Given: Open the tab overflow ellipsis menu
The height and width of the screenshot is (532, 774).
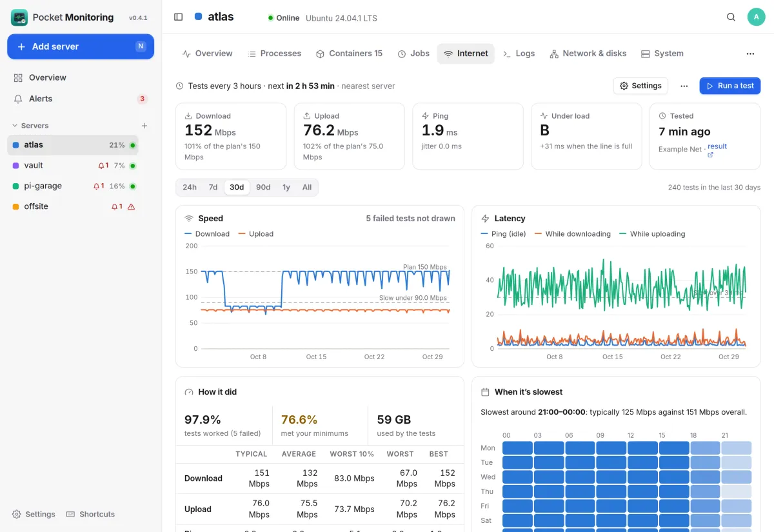Looking at the screenshot, I should [x=750, y=54].
